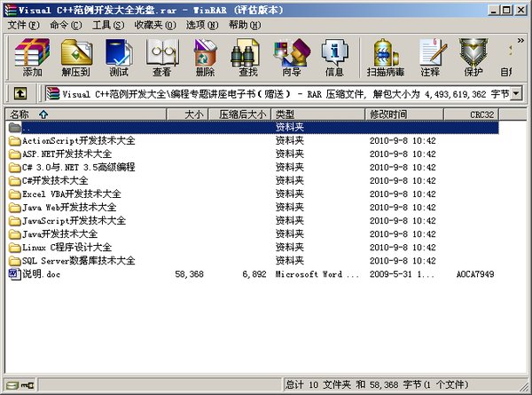This screenshot has width=532, height=395.
Task: Click the 添加 (Add) toolbar icon
Action: pyautogui.click(x=32, y=57)
